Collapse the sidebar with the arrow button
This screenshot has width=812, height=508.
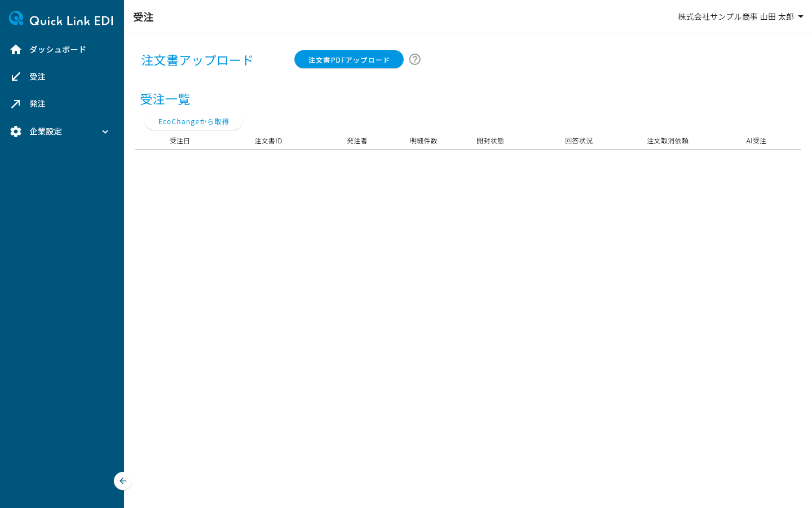point(123,481)
